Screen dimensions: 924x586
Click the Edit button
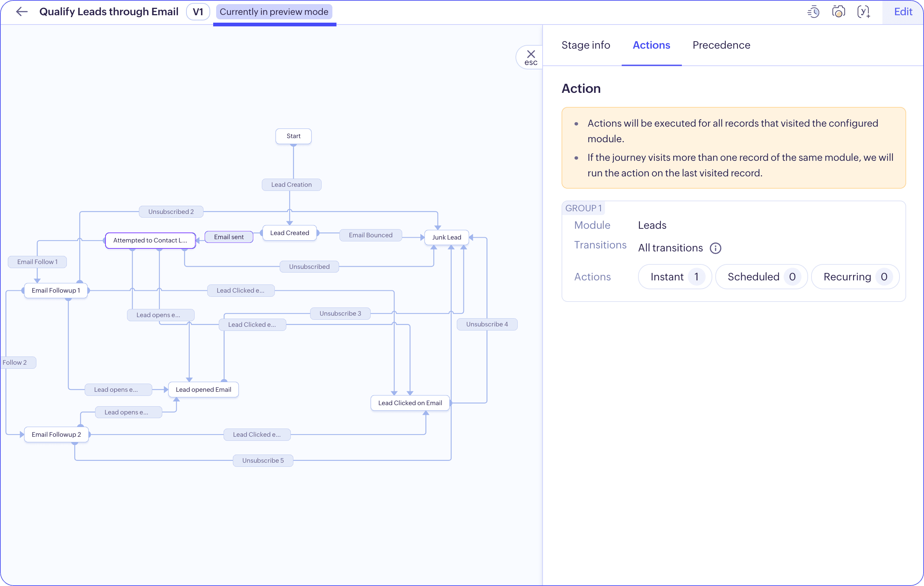[902, 12]
